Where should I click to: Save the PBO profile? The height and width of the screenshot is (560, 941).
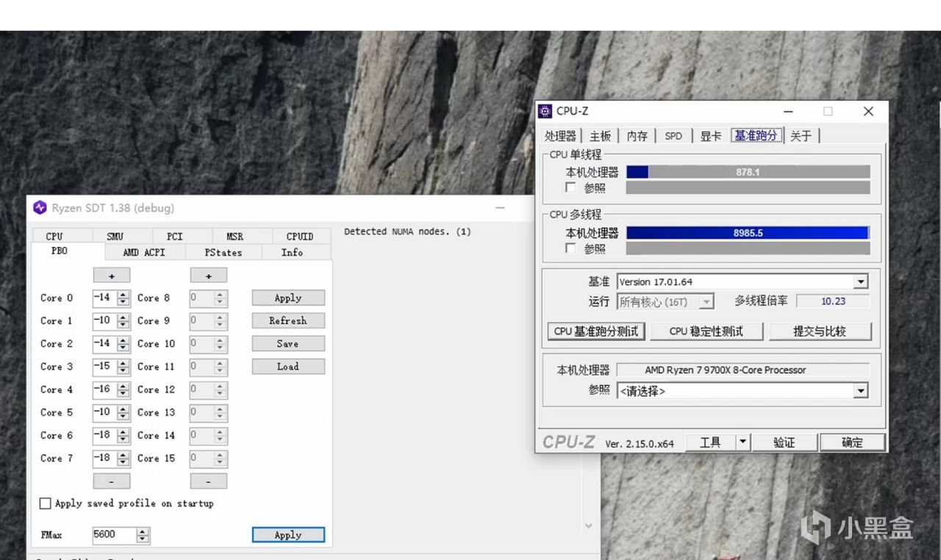coord(288,343)
